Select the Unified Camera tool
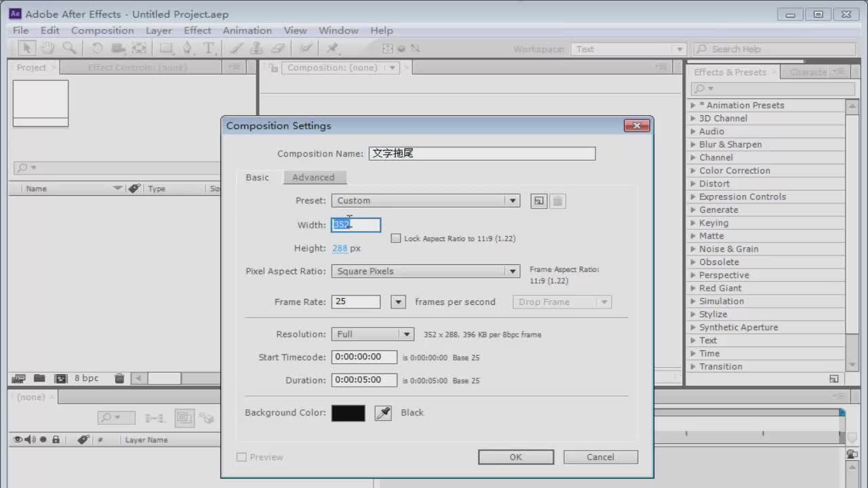This screenshot has width=868, height=488. point(118,48)
